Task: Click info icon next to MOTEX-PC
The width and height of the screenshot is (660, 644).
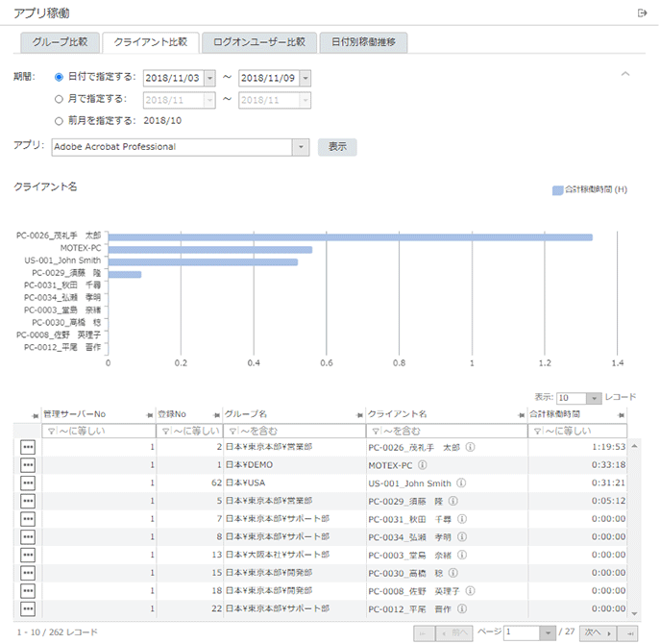Action: (x=422, y=465)
